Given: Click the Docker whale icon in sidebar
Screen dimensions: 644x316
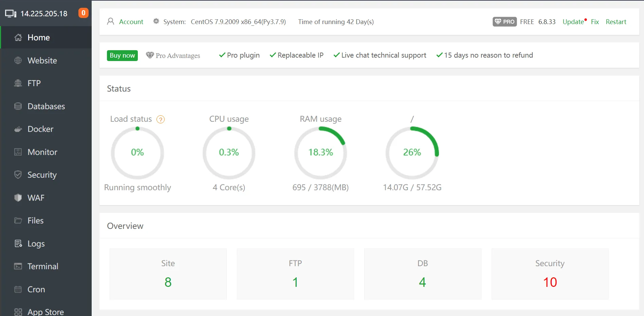Looking at the screenshot, I should click(18, 129).
